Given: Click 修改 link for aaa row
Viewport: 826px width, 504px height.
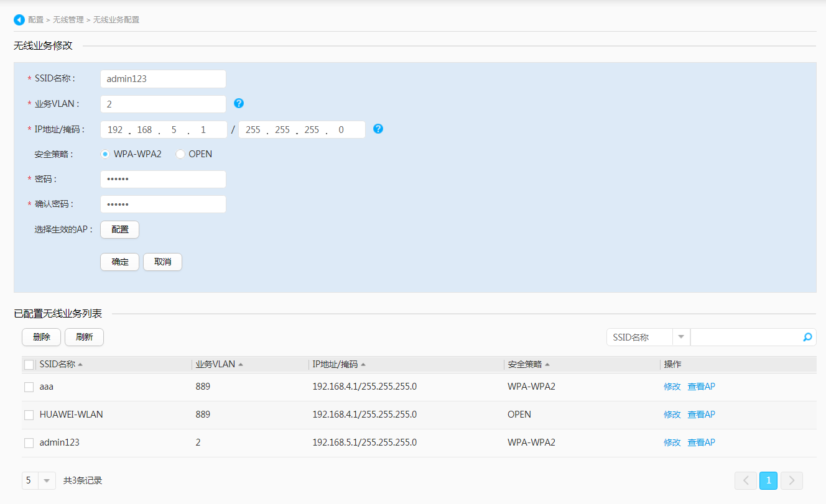Looking at the screenshot, I should click(672, 387).
